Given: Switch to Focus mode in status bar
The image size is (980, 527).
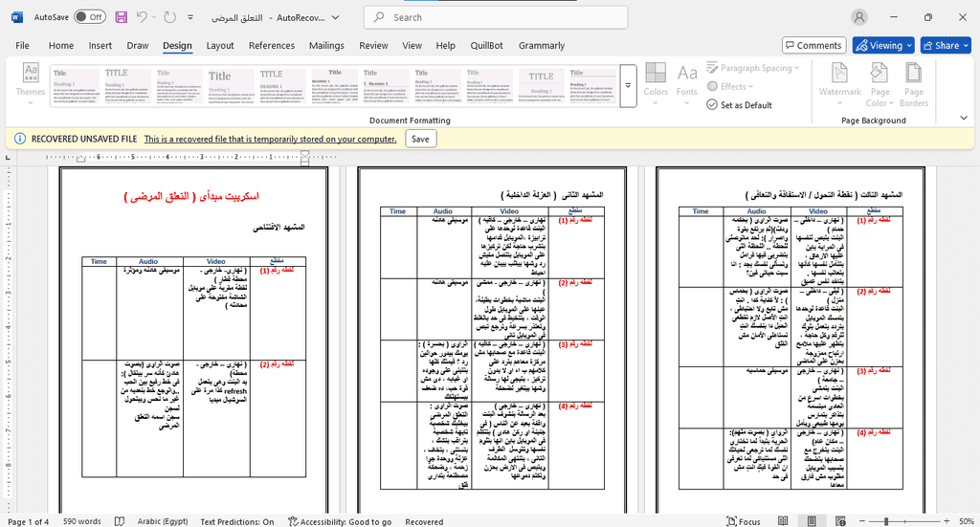Looking at the screenshot, I should coord(743,521).
